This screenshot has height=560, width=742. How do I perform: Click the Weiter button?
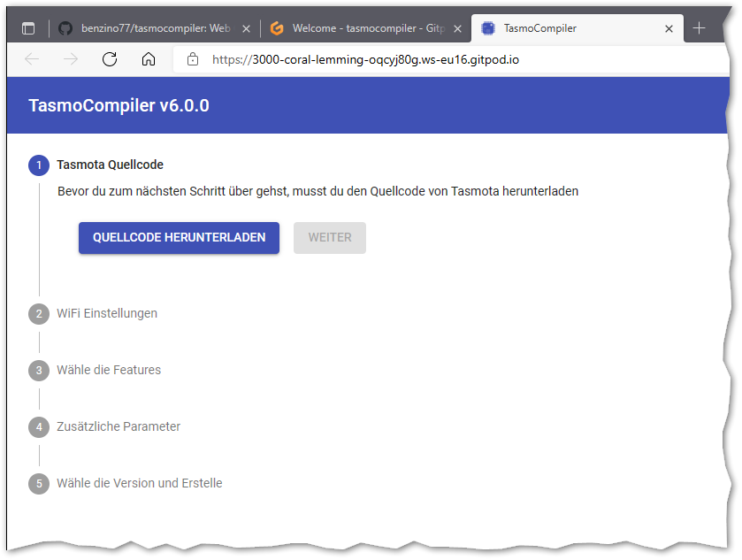(x=329, y=238)
